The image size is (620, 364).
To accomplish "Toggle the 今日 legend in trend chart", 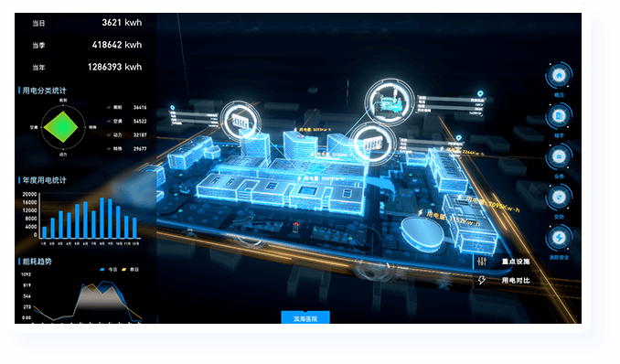I will [x=108, y=270].
